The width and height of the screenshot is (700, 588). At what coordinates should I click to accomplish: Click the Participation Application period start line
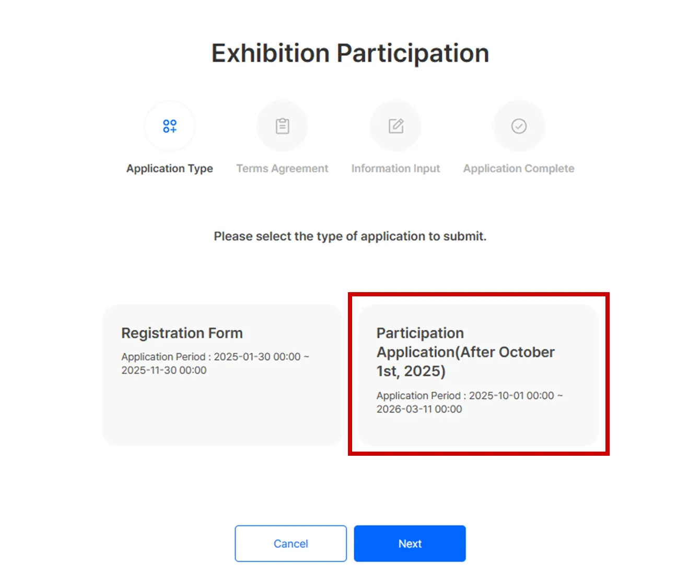pos(469,396)
